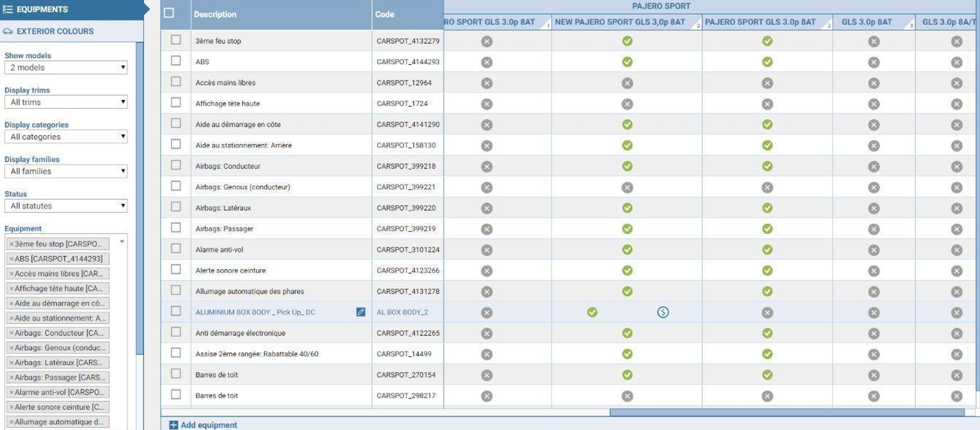The image size is (980, 430).
Task: Remove Accès mains libres tag from filter
Action: coord(11,274)
